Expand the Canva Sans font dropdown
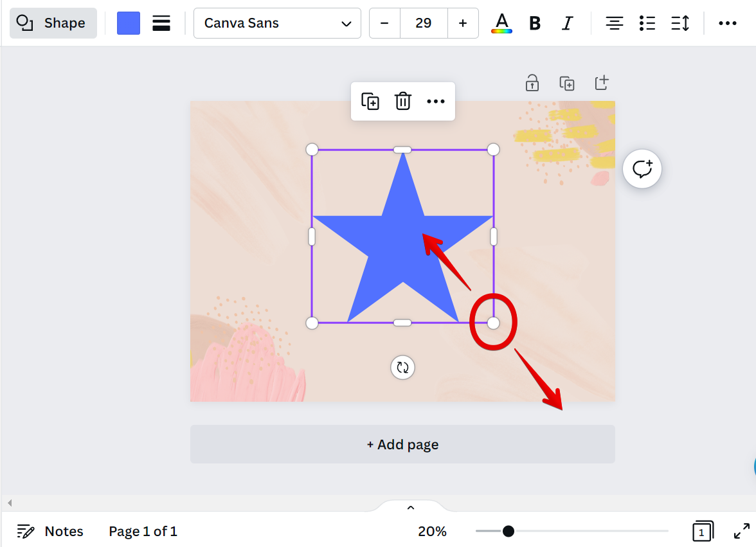 (x=277, y=23)
